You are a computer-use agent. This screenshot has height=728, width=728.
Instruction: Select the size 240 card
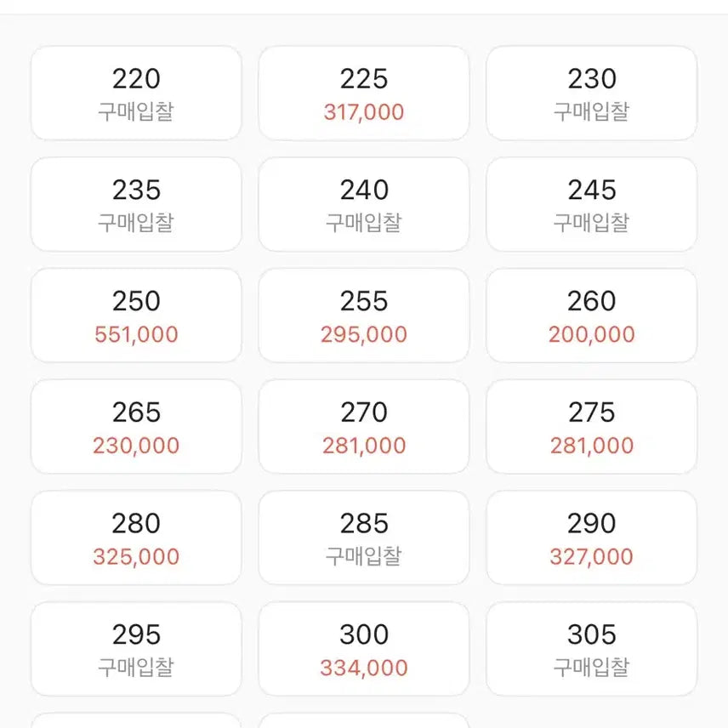coord(364,204)
